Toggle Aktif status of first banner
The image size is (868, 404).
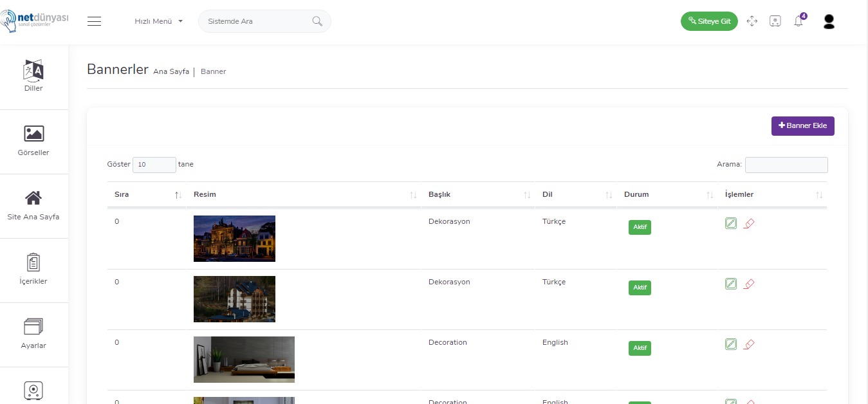pos(640,227)
